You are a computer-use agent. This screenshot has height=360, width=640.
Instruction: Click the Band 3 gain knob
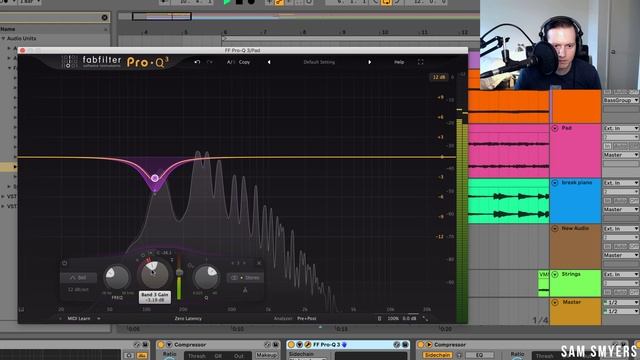point(154,274)
